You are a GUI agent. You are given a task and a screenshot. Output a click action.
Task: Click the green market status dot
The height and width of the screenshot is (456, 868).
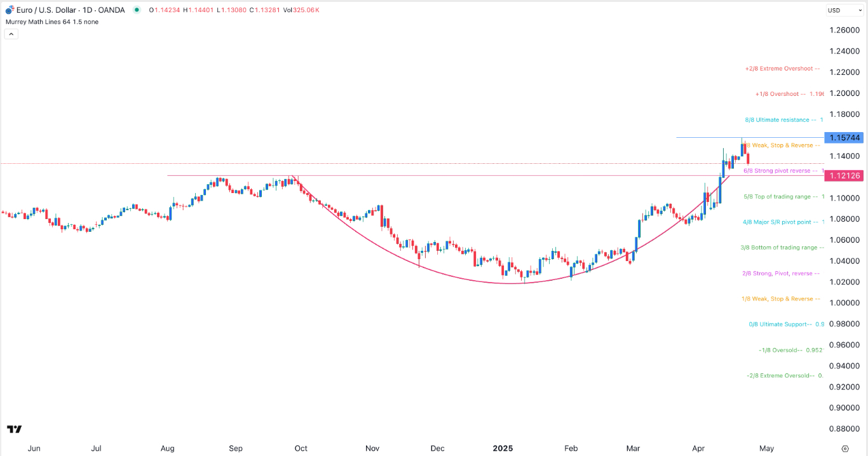tap(137, 10)
